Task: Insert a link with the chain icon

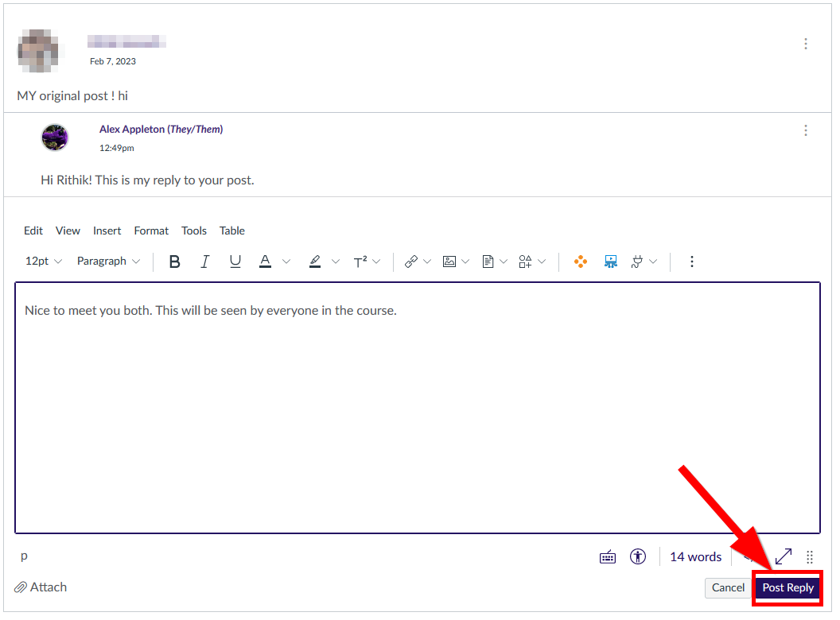Action: pos(411,262)
